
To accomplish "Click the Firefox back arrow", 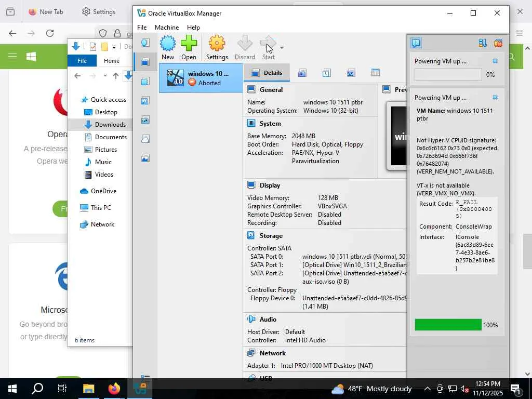I will coord(12,33).
